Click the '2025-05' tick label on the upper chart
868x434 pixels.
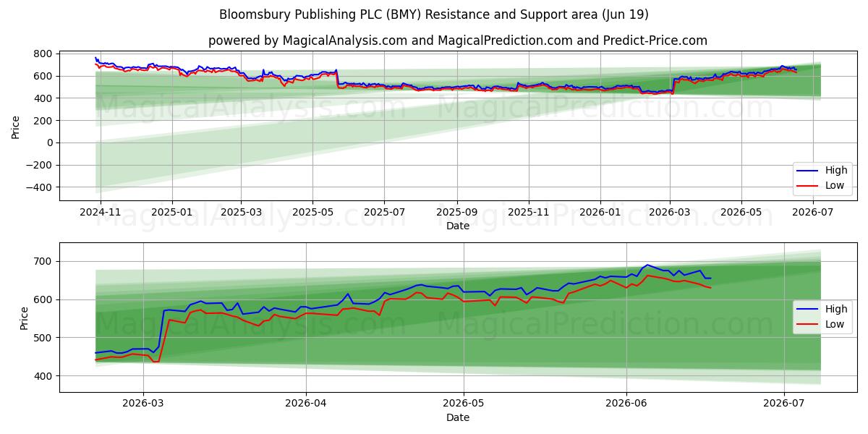312,212
